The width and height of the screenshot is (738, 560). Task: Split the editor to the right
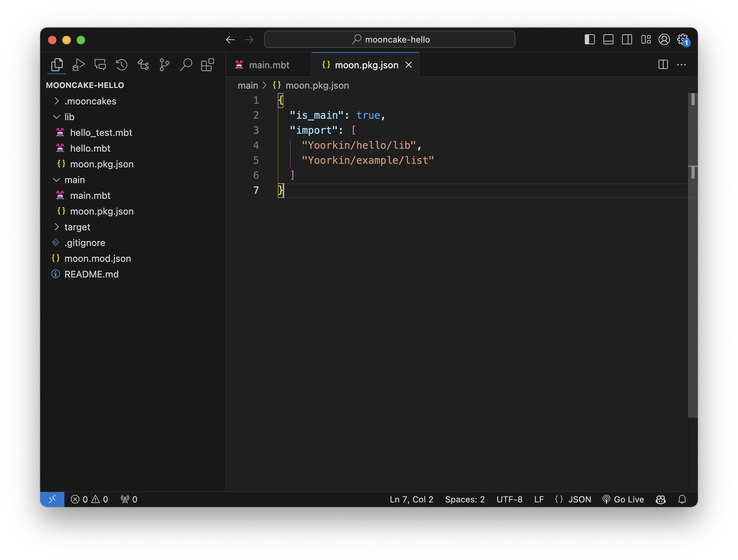[663, 65]
